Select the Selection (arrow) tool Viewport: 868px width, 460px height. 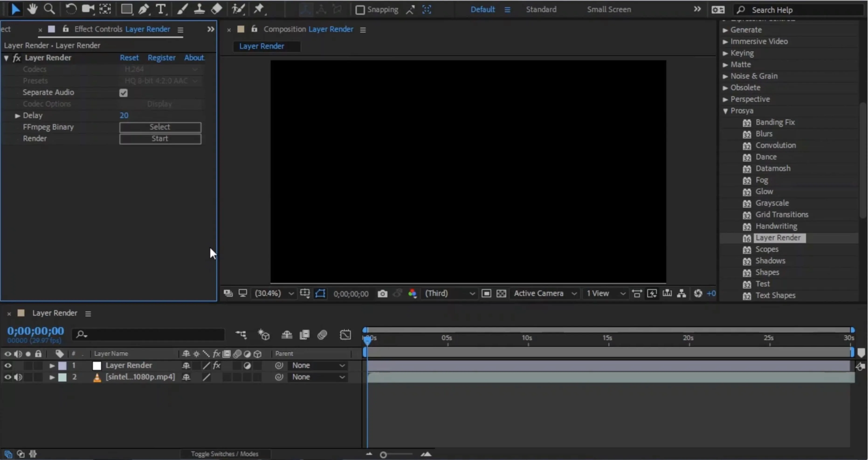point(15,9)
